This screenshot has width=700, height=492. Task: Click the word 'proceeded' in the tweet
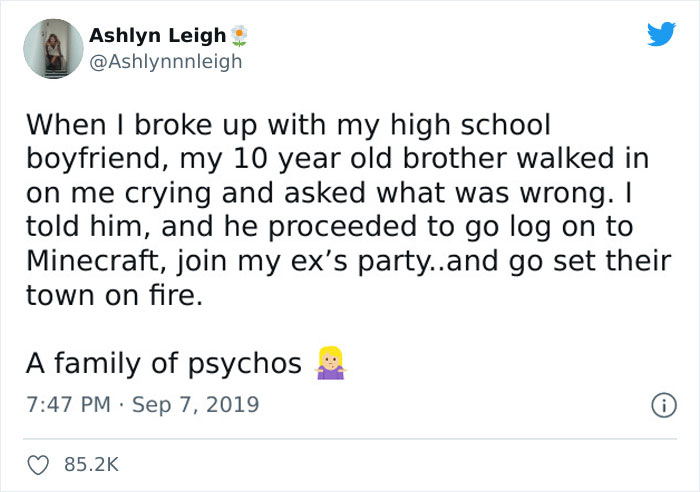[x=342, y=227]
